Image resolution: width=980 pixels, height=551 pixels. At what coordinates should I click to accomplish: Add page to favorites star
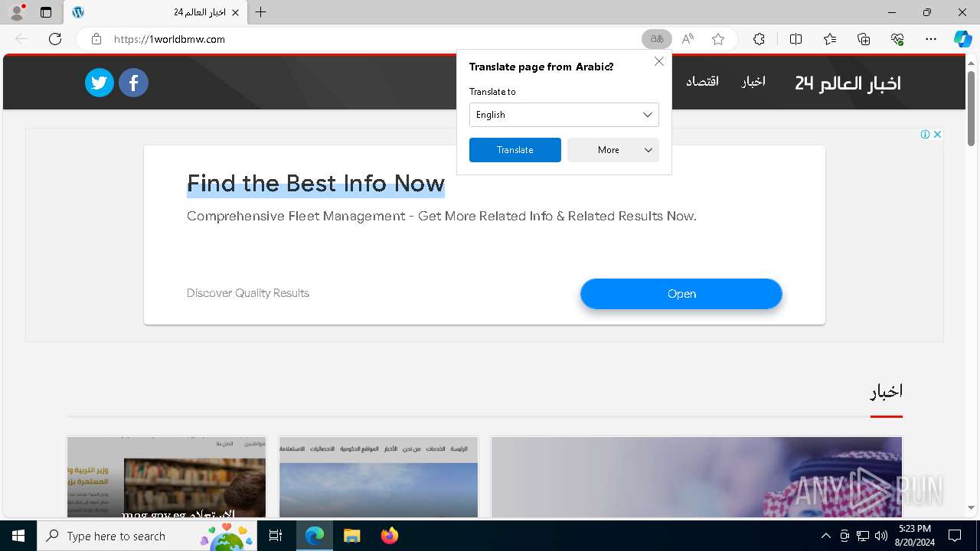click(718, 39)
